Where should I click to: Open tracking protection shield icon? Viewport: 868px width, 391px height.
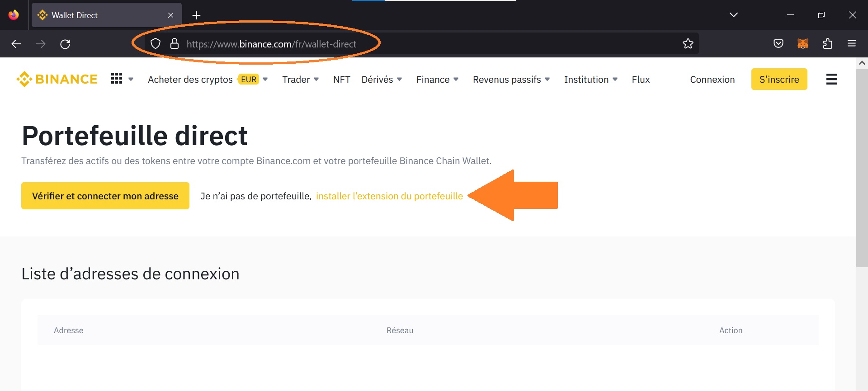[x=156, y=44]
